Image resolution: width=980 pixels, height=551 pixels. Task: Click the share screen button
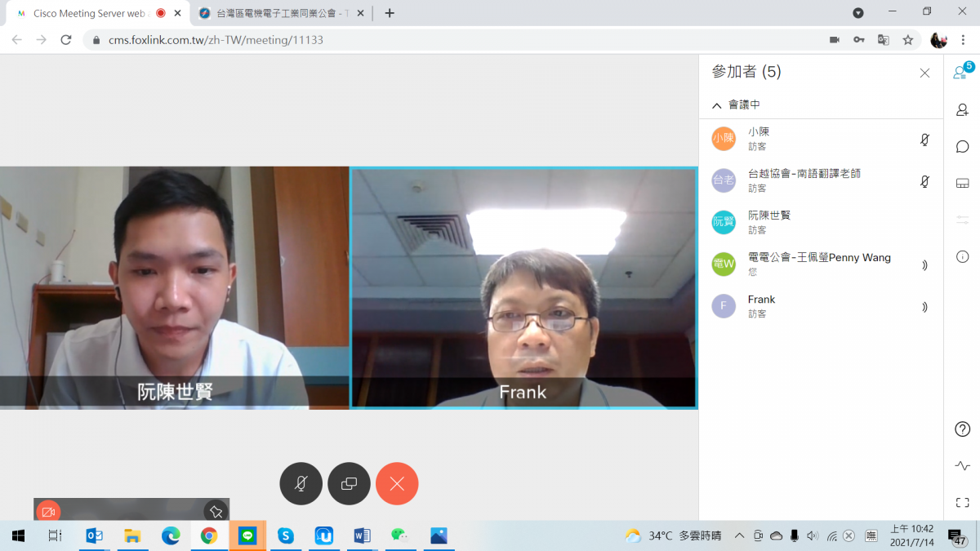pyautogui.click(x=349, y=484)
